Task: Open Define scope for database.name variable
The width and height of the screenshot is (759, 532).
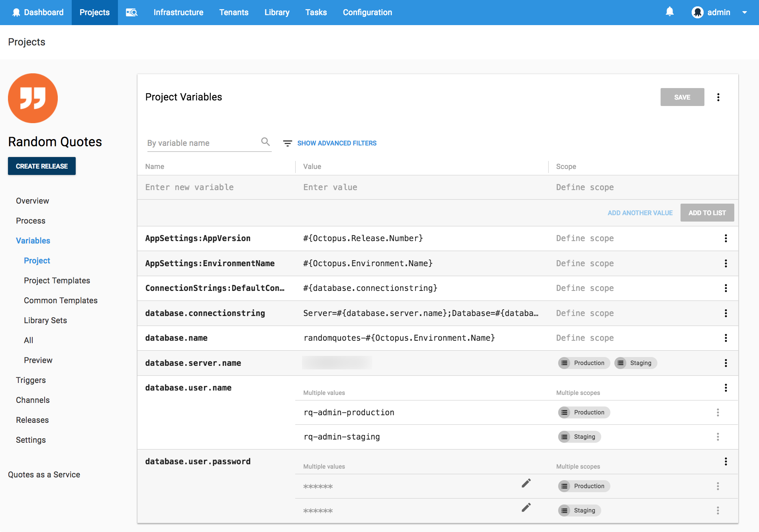Action: tap(584, 338)
